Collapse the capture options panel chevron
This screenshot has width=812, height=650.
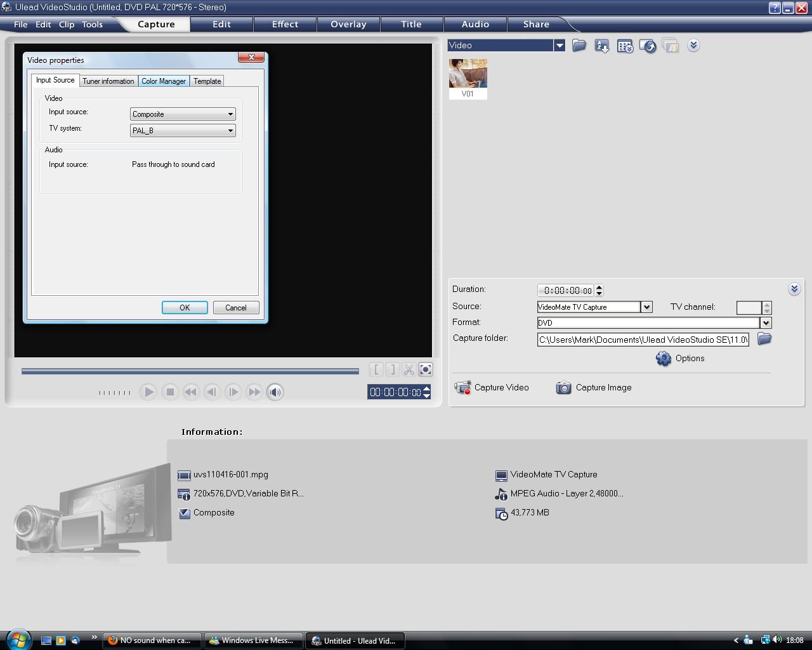click(794, 289)
